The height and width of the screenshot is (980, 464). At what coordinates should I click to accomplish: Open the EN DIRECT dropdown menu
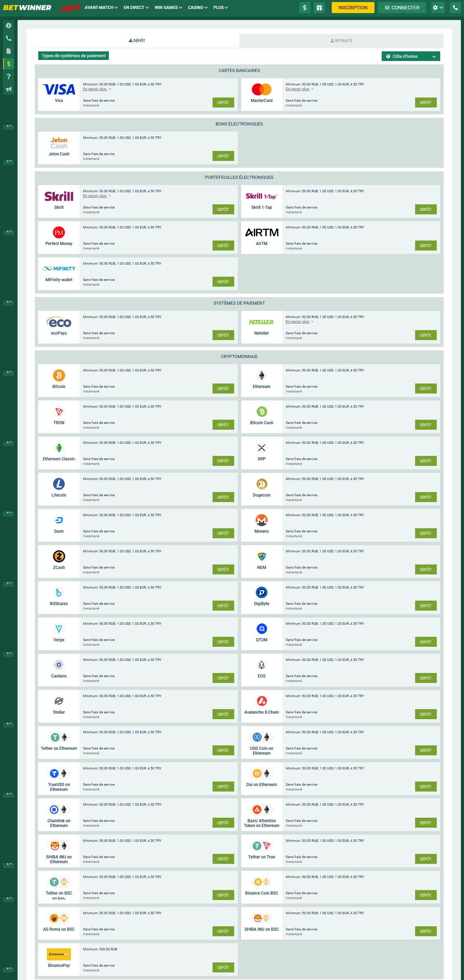(x=136, y=8)
